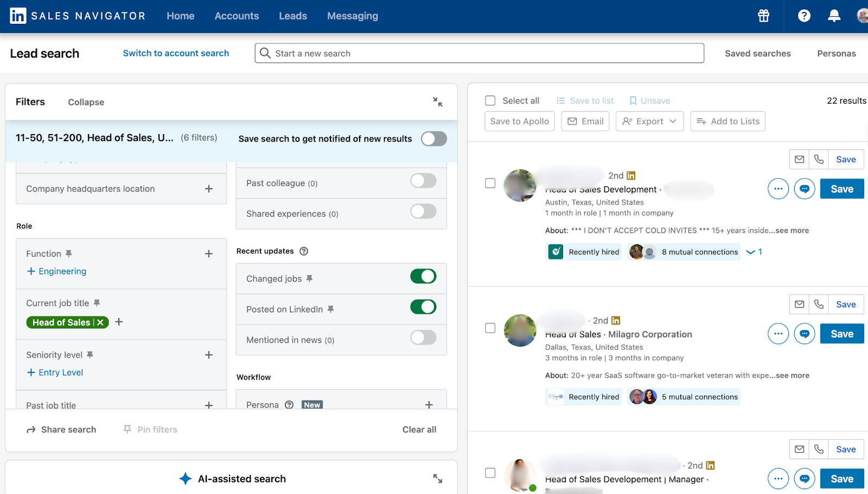868x494 pixels.
Task: Message the Head of Sales Development lead
Action: click(805, 189)
